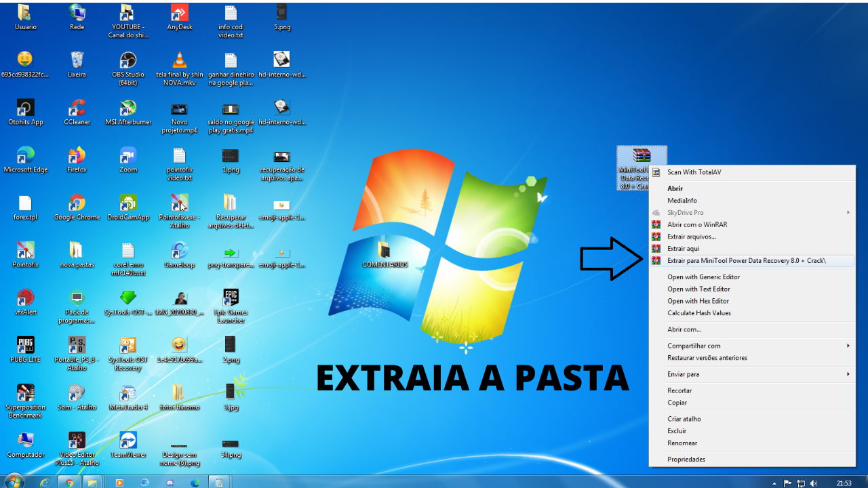Image resolution: width=868 pixels, height=488 pixels.
Task: Expand the 'Enviar para' submenu
Action: (752, 374)
